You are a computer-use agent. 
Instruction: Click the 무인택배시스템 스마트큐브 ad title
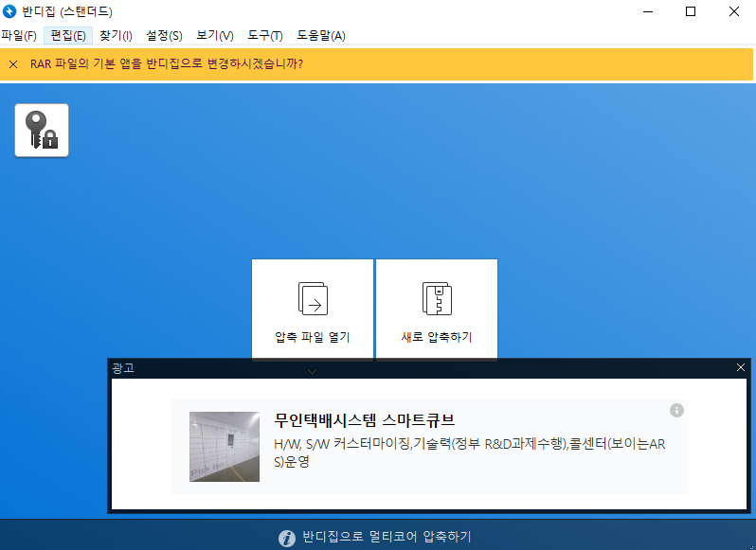coord(364,420)
